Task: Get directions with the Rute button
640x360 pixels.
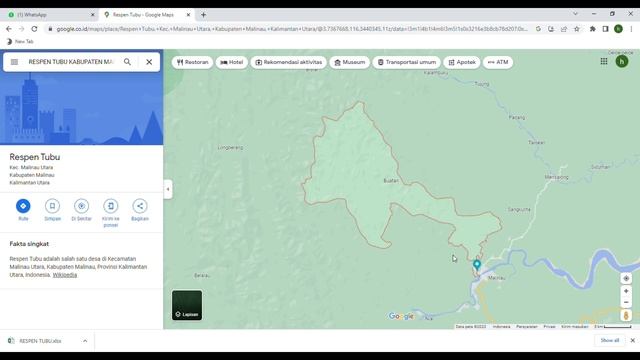Action: coord(23,206)
